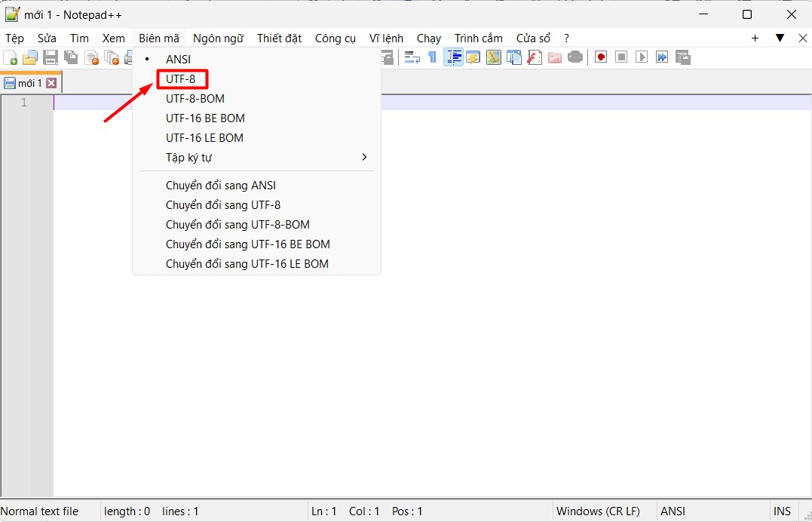
Task: Open the Function List toolbar icon
Action: [535, 57]
